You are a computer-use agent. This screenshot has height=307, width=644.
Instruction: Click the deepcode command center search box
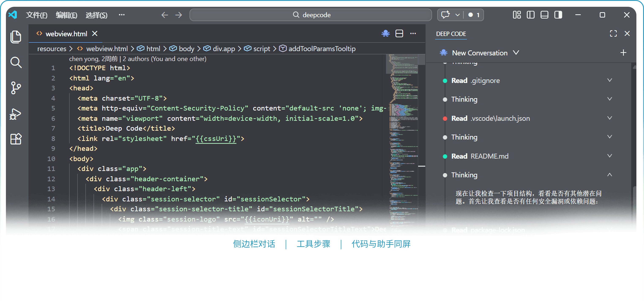(311, 15)
